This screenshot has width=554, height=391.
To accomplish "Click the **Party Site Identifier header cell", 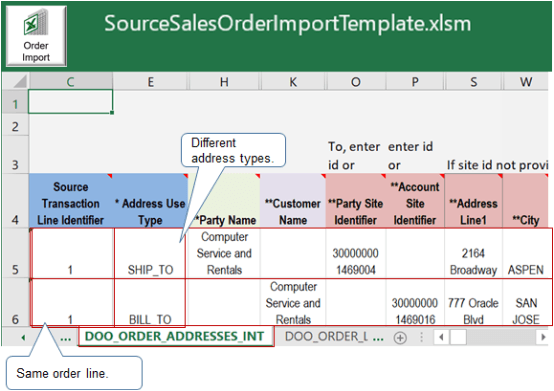I will coord(356,200).
